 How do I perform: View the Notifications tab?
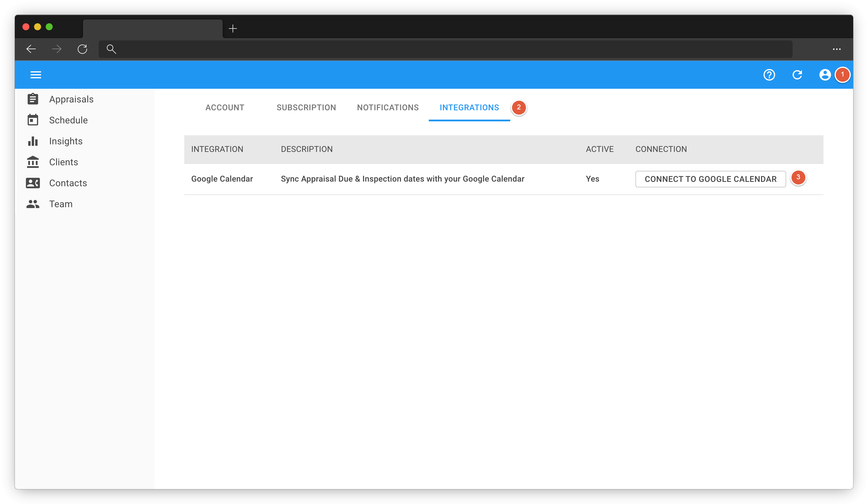pyautogui.click(x=387, y=107)
